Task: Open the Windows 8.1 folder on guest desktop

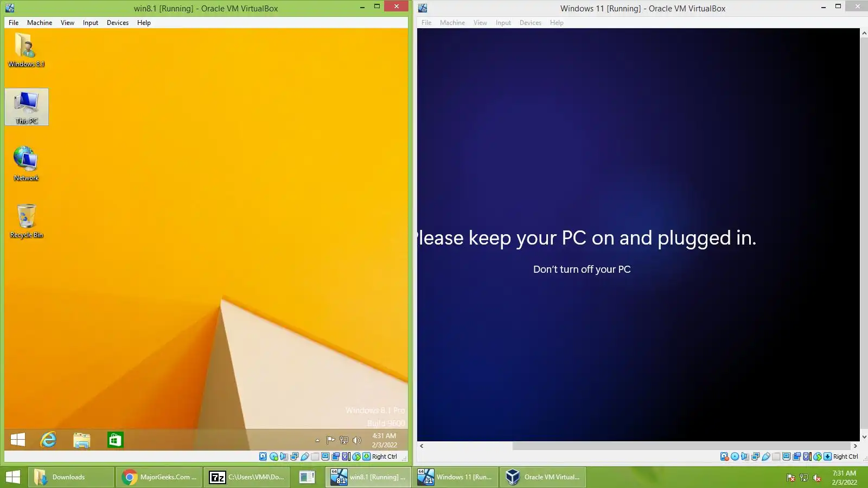Action: pos(26,49)
